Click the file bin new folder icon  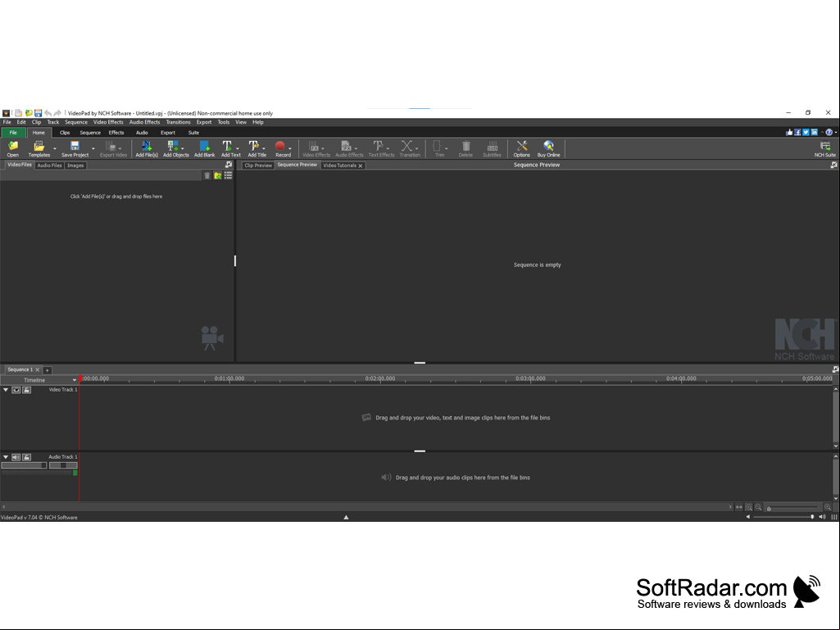[217, 175]
